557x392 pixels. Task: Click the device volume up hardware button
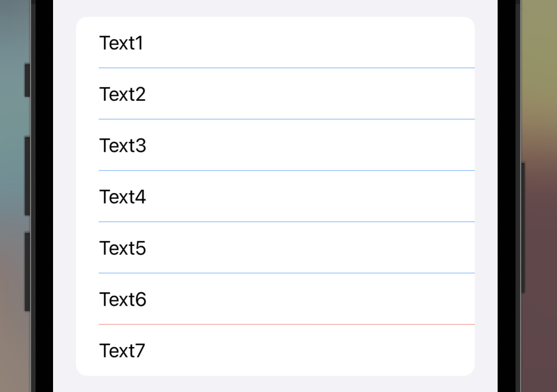(27, 176)
